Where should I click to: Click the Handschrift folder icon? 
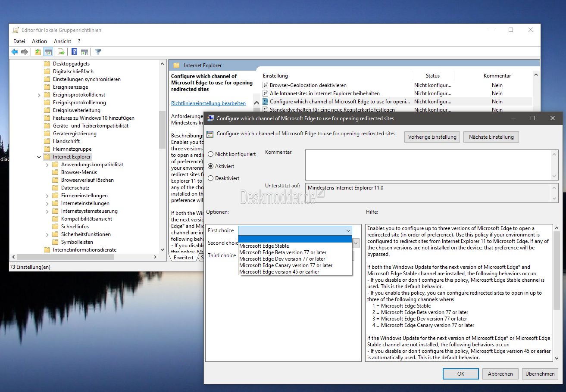tap(47, 141)
